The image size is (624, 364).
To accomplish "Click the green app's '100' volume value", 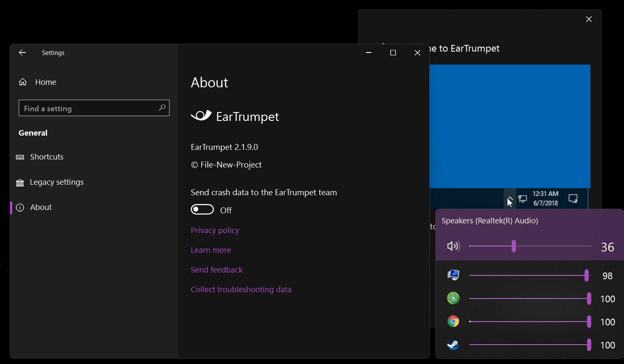I will (608, 299).
